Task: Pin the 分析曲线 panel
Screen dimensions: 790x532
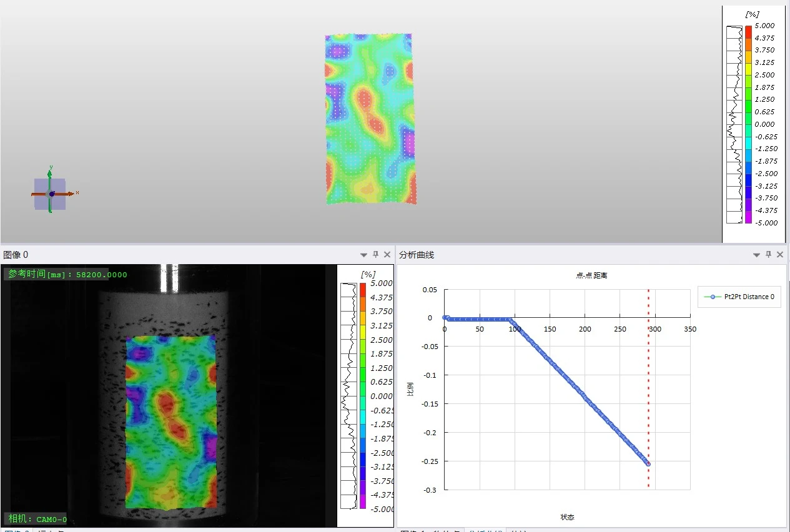Action: point(768,254)
